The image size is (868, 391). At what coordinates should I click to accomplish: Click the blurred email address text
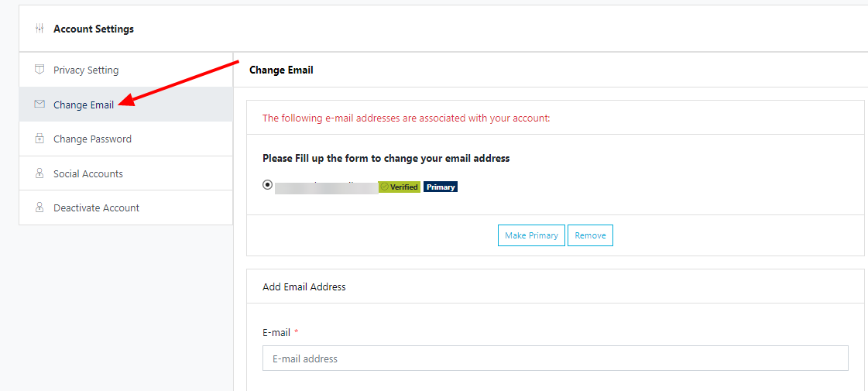click(x=326, y=187)
